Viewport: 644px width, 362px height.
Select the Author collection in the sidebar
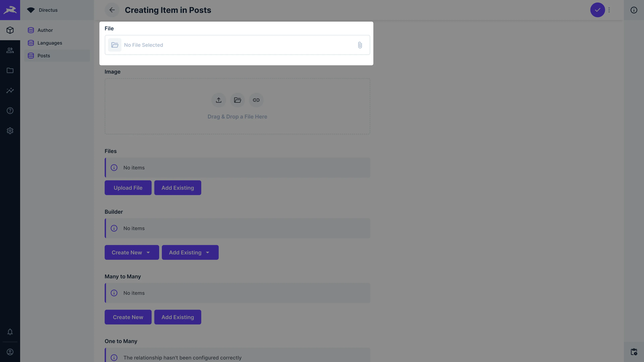coord(45,30)
